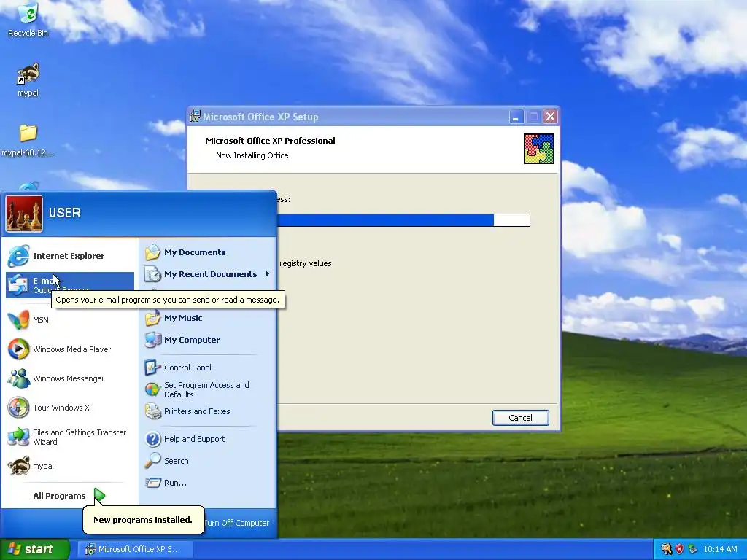This screenshot has height=560, width=747.
Task: Select Turn Off Computer
Action: pyautogui.click(x=237, y=523)
